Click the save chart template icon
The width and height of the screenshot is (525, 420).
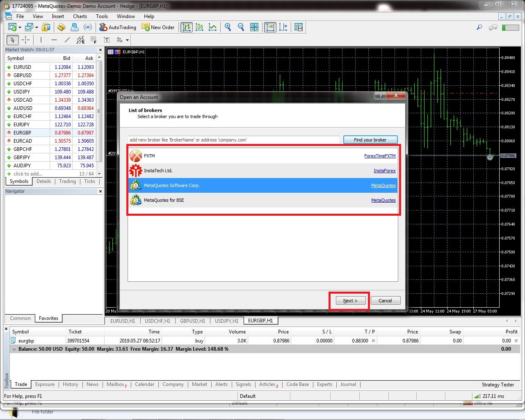[x=299, y=27]
